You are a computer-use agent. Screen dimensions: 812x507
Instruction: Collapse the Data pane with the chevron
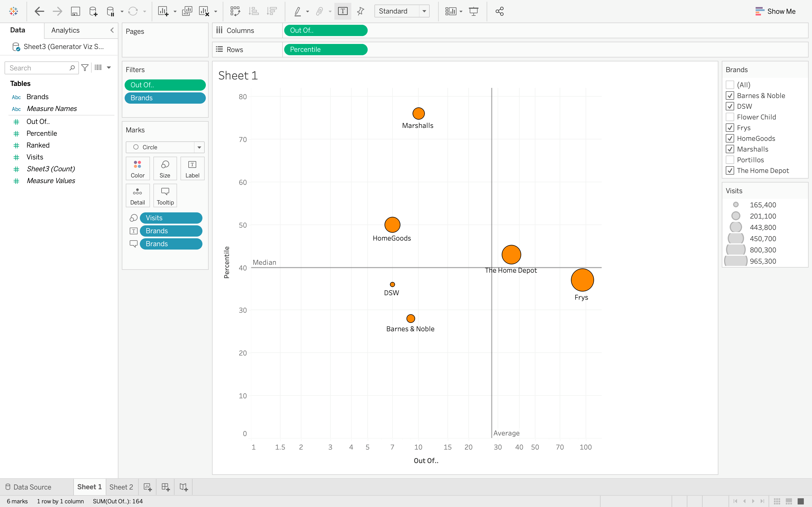click(x=112, y=30)
